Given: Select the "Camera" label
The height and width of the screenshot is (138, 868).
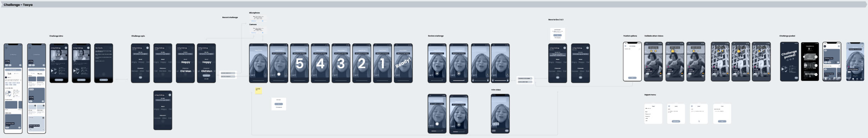Looking at the screenshot, I should tap(252, 24).
